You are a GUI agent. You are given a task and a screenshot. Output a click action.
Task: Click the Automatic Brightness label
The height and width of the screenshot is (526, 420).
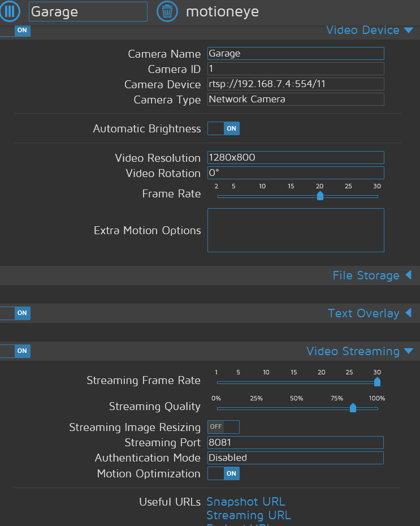147,129
